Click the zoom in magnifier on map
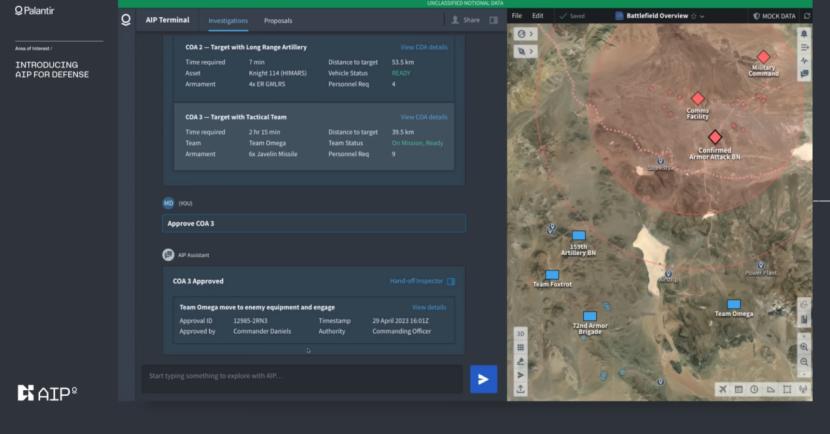This screenshot has width=830, height=434. tap(804, 346)
